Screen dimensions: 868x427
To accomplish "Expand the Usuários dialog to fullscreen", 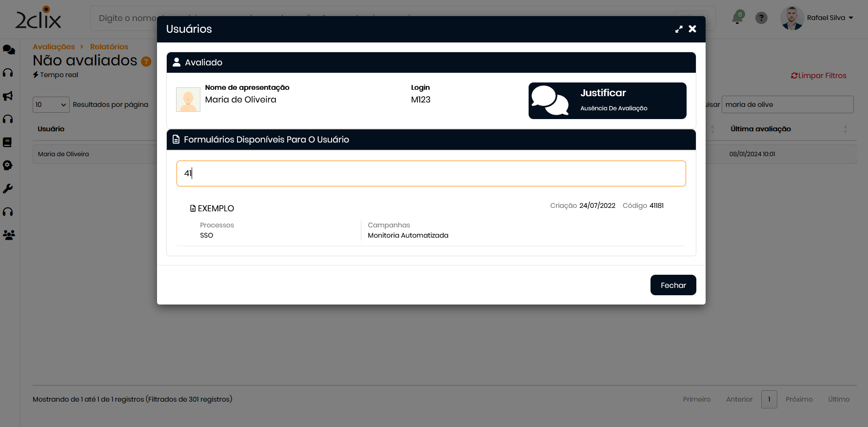I will click(678, 29).
